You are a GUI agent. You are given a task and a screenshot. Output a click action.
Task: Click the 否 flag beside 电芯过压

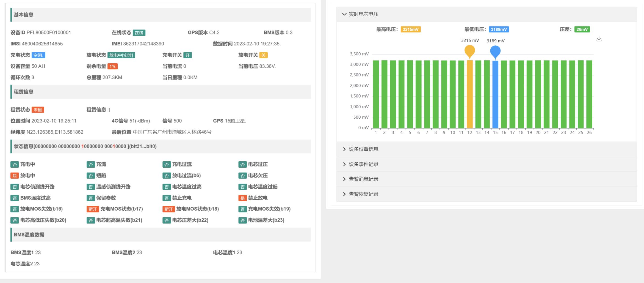coord(242,164)
